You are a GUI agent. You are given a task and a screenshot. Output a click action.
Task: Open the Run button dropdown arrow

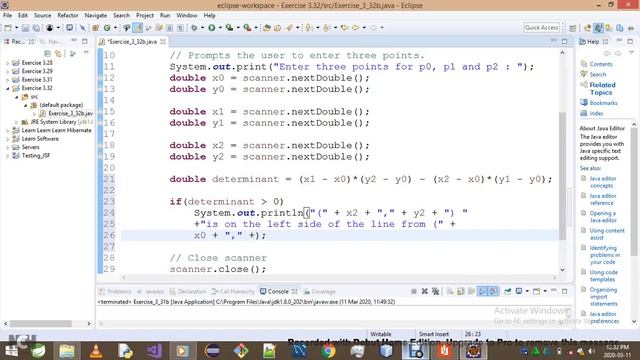point(220,28)
